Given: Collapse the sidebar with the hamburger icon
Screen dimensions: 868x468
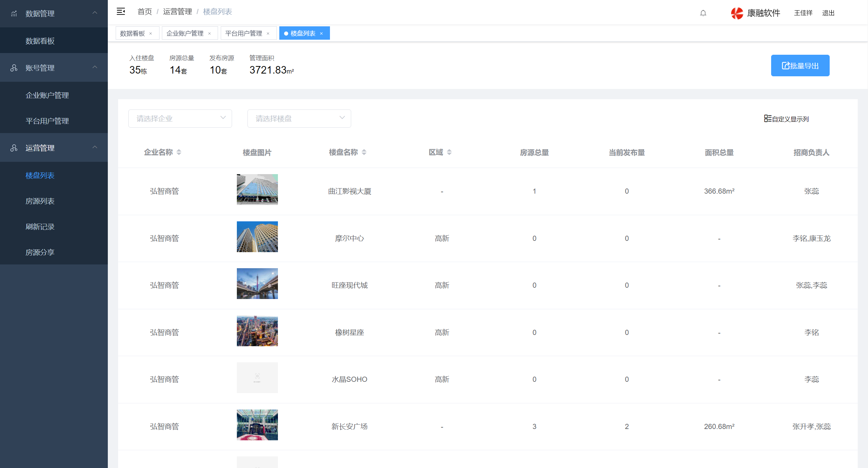Looking at the screenshot, I should point(121,12).
